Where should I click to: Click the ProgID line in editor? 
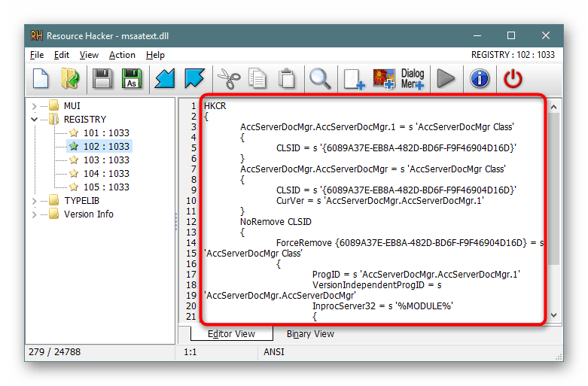(416, 275)
